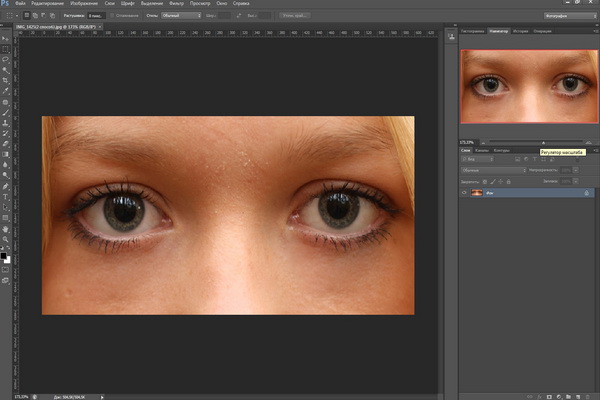
Task: Select the Crop tool
Action: (5, 81)
